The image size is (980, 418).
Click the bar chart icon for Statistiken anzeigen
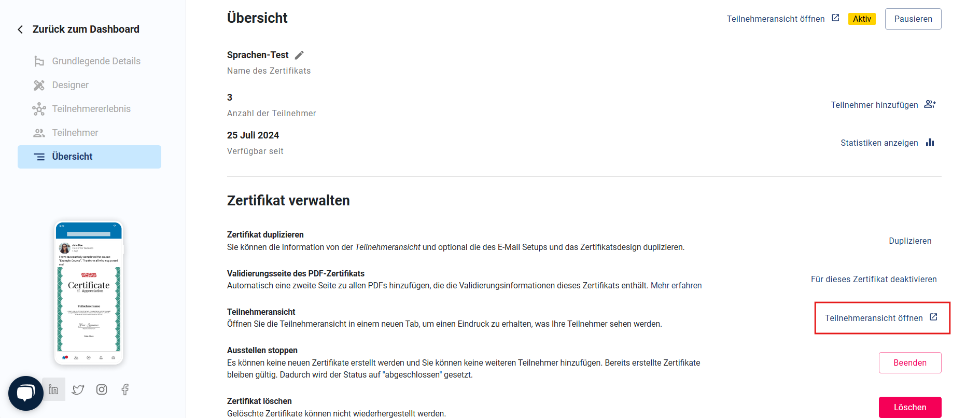pyautogui.click(x=930, y=143)
